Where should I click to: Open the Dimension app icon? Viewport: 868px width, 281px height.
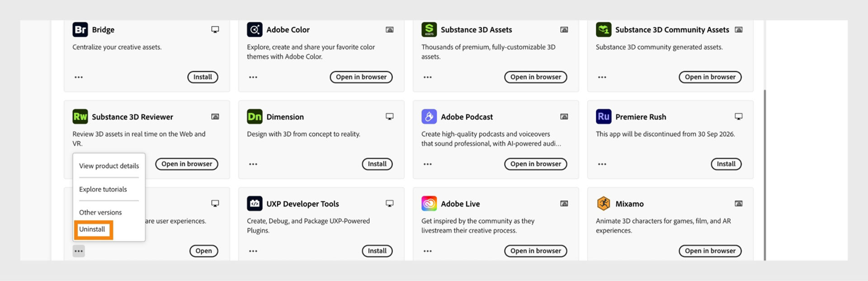pyautogui.click(x=255, y=116)
